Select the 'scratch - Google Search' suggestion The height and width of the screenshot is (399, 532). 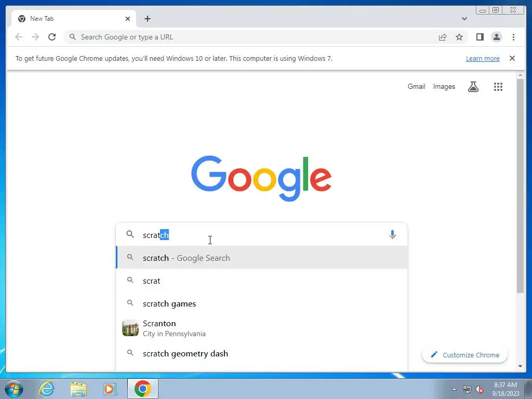262,258
